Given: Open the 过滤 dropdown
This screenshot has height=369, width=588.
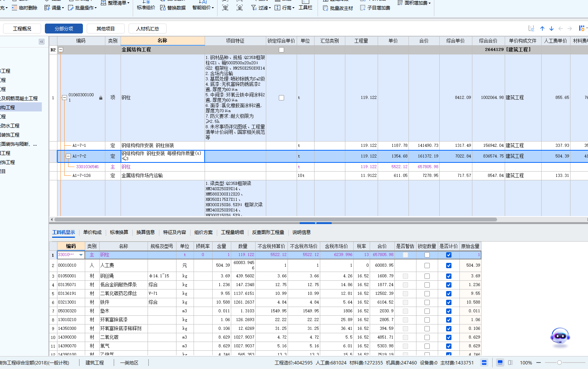Looking at the screenshot, I should (261, 8).
